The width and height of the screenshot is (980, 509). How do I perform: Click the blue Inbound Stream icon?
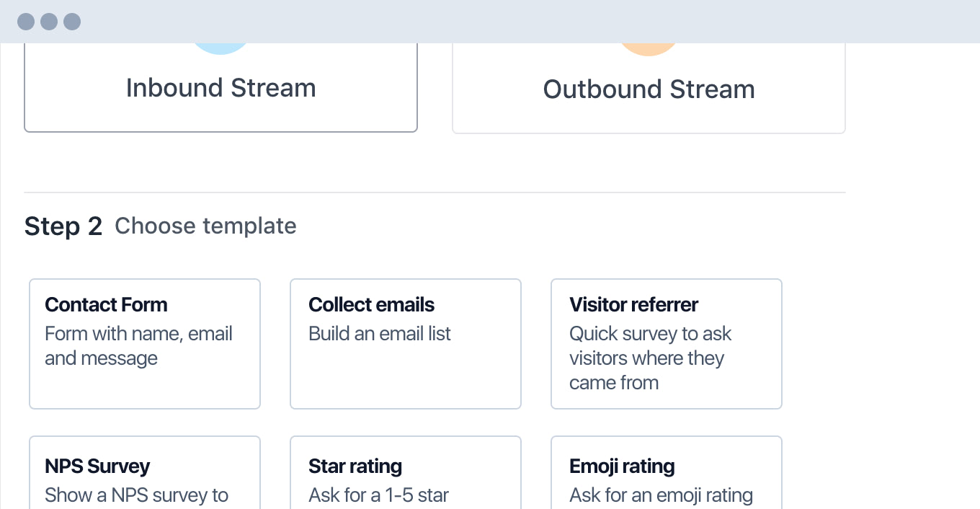tap(220, 48)
